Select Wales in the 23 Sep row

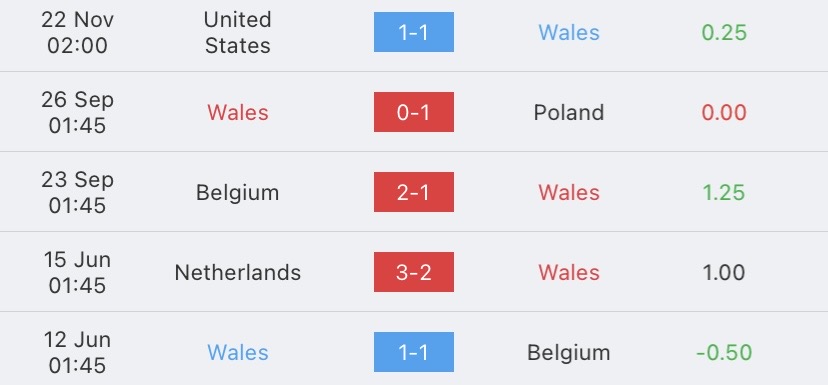point(569,193)
